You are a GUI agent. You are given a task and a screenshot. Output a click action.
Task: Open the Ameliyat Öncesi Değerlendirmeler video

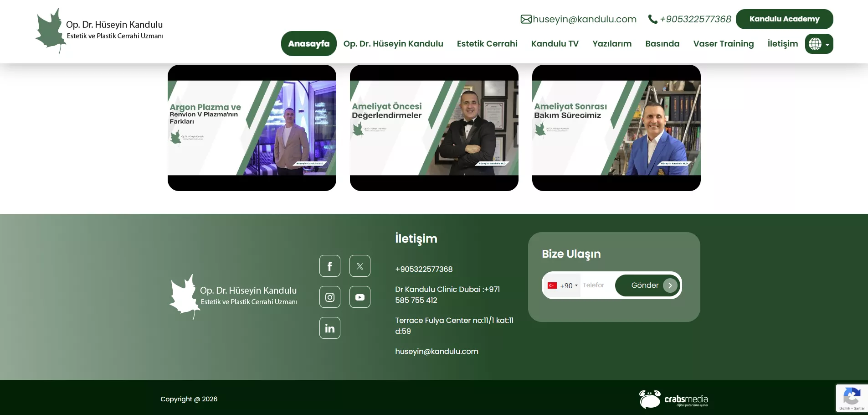[x=434, y=128]
